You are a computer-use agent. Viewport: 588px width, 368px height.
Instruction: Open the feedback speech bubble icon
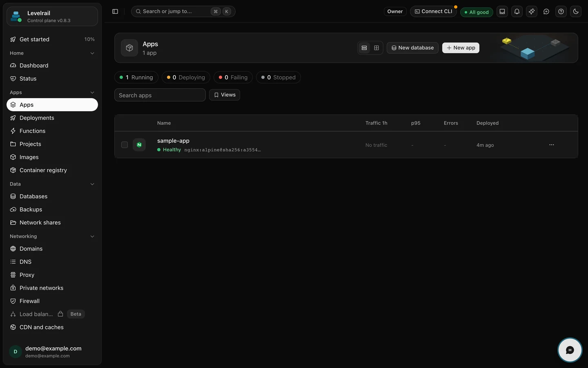coord(546,11)
